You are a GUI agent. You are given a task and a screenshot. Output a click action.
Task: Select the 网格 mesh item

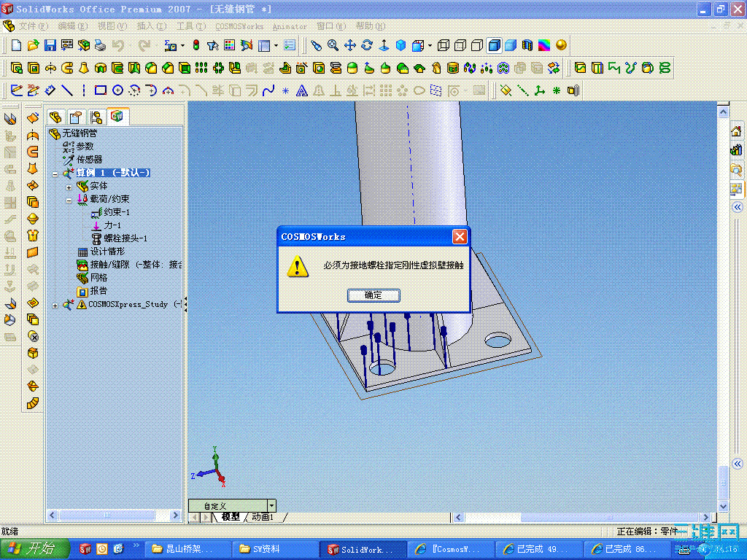pyautogui.click(x=98, y=278)
